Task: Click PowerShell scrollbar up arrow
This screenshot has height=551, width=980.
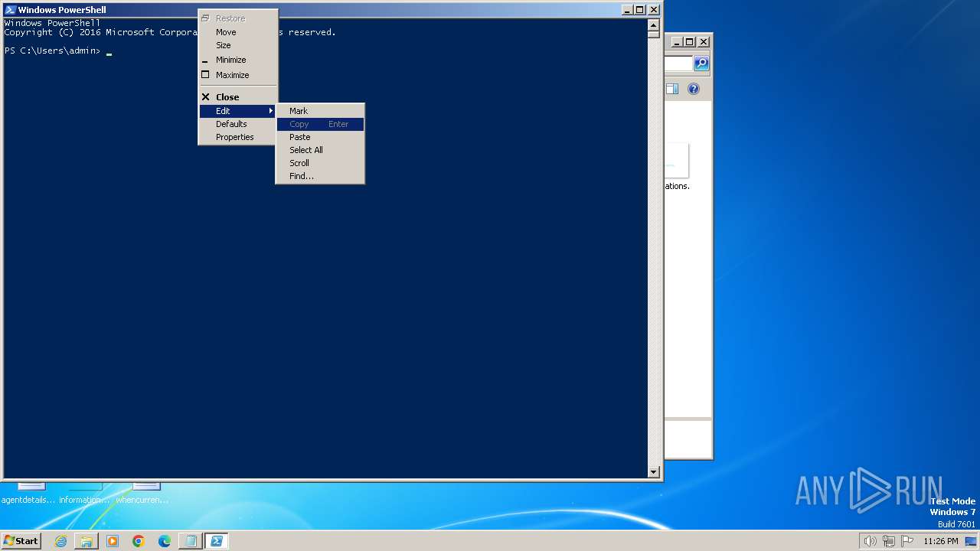Action: (x=654, y=24)
